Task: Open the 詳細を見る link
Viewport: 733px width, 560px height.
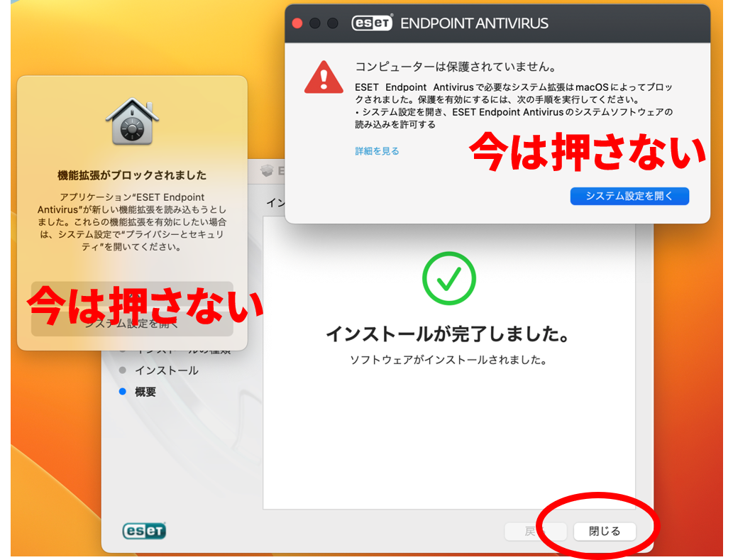Action: pyautogui.click(x=377, y=151)
